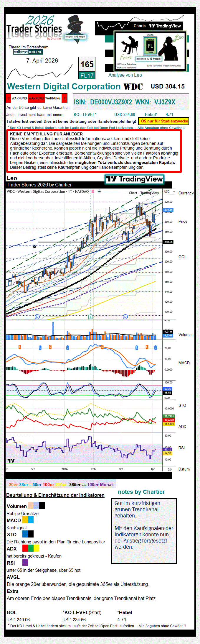Collapse the chart legend with the circle button
Screen dimensions: 200x644
point(100,191)
